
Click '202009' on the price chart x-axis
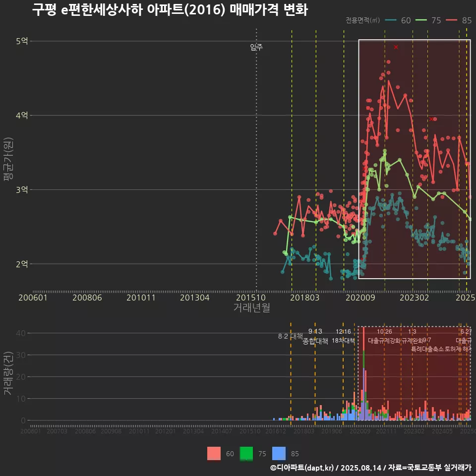[360, 297]
